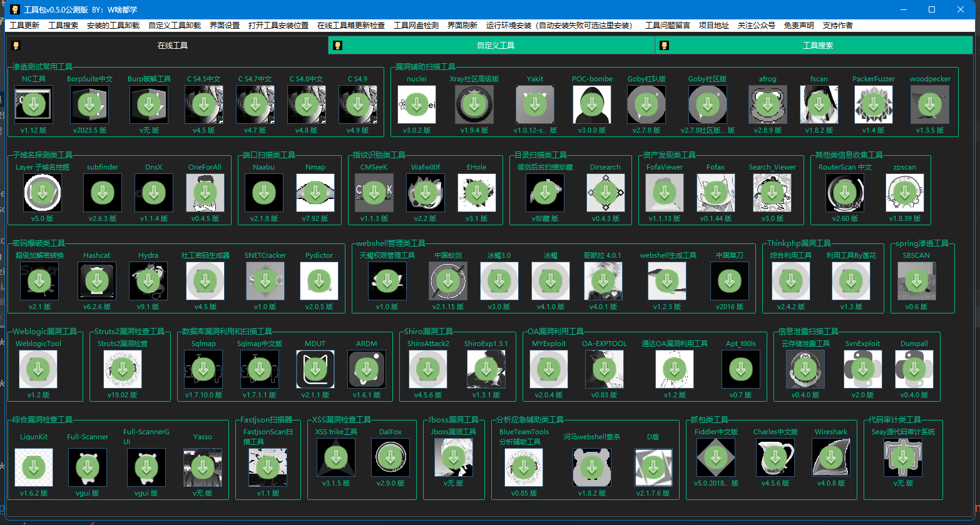Click the BorpSuite中文 download icon

coord(89,104)
